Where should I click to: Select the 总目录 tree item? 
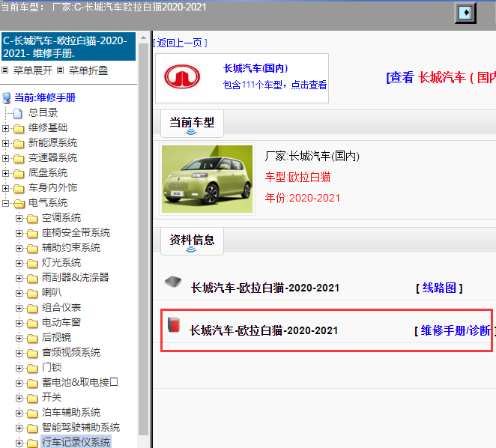pos(43,112)
